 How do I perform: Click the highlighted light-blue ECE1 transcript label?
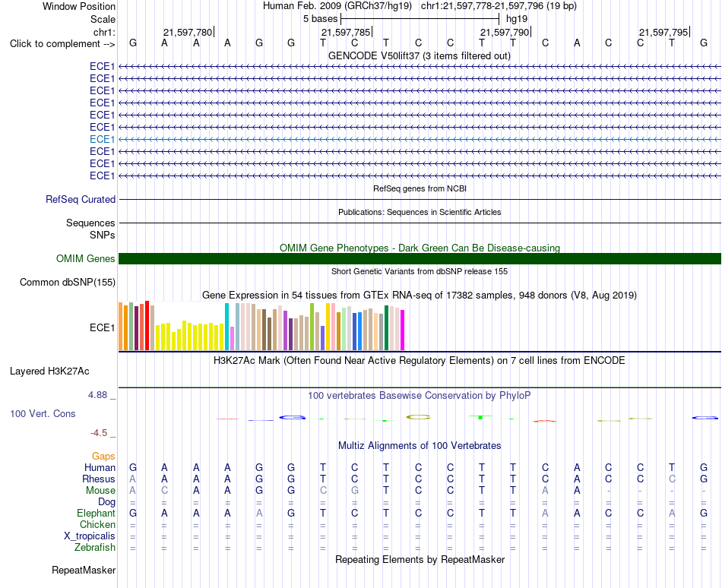pyautogui.click(x=102, y=139)
